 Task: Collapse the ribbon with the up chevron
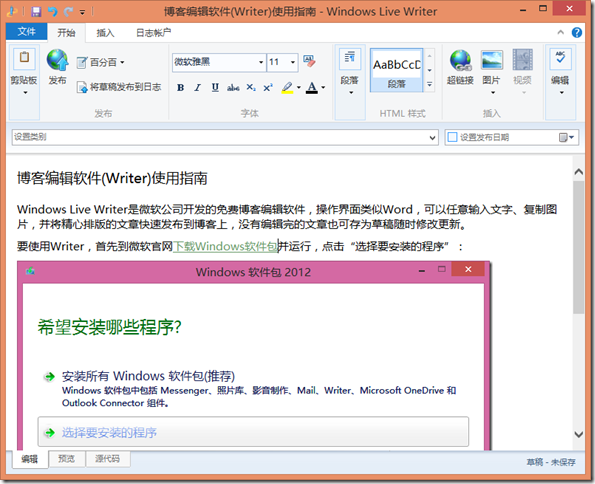coord(560,33)
